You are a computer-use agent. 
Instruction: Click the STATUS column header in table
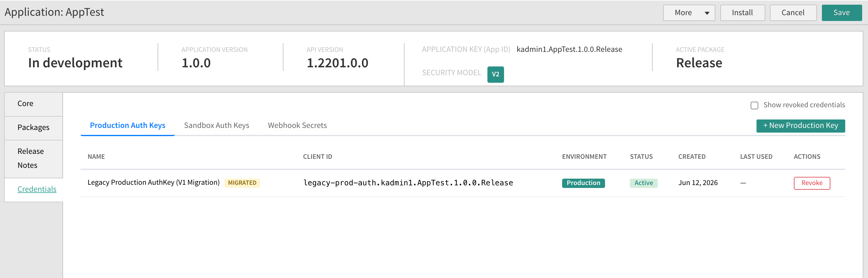pyautogui.click(x=641, y=156)
